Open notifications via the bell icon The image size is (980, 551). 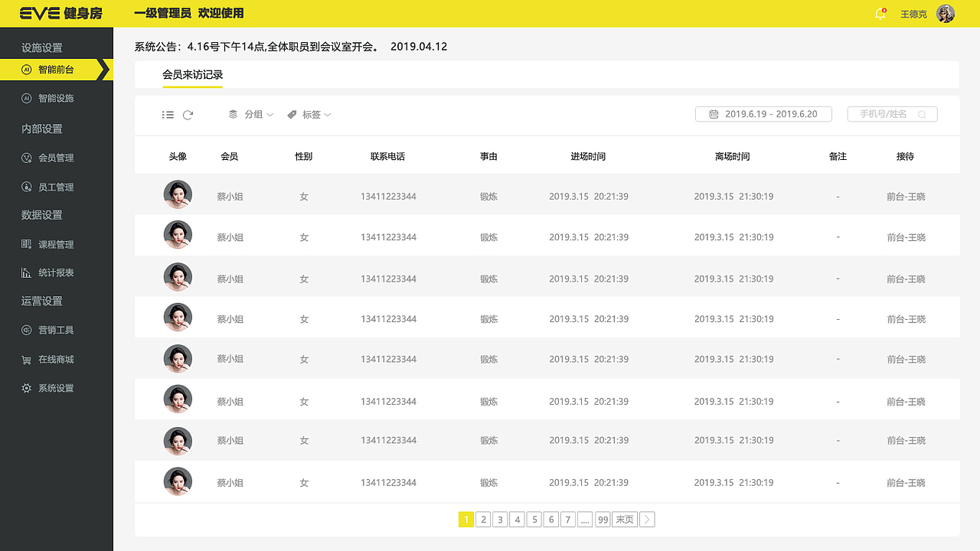click(880, 14)
